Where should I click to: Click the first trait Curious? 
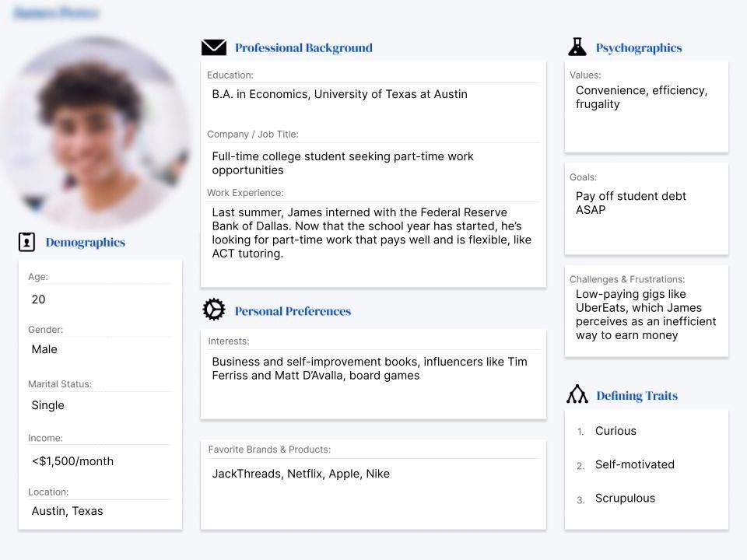coord(615,431)
